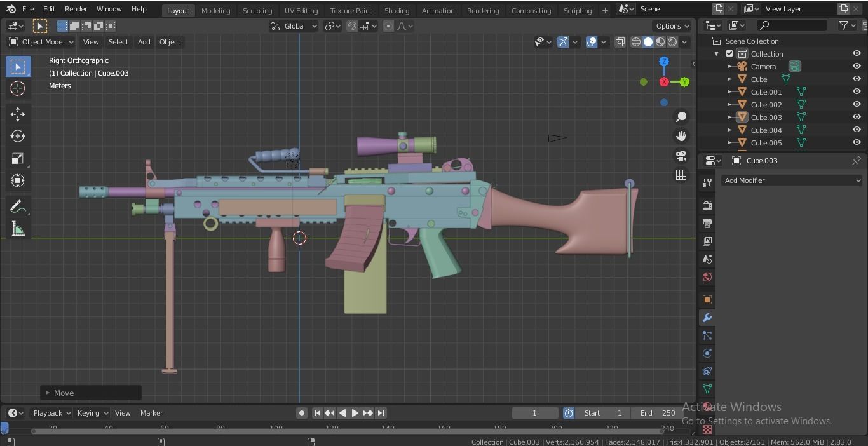Add a new workspace with plus button
The image size is (868, 446).
605,10
